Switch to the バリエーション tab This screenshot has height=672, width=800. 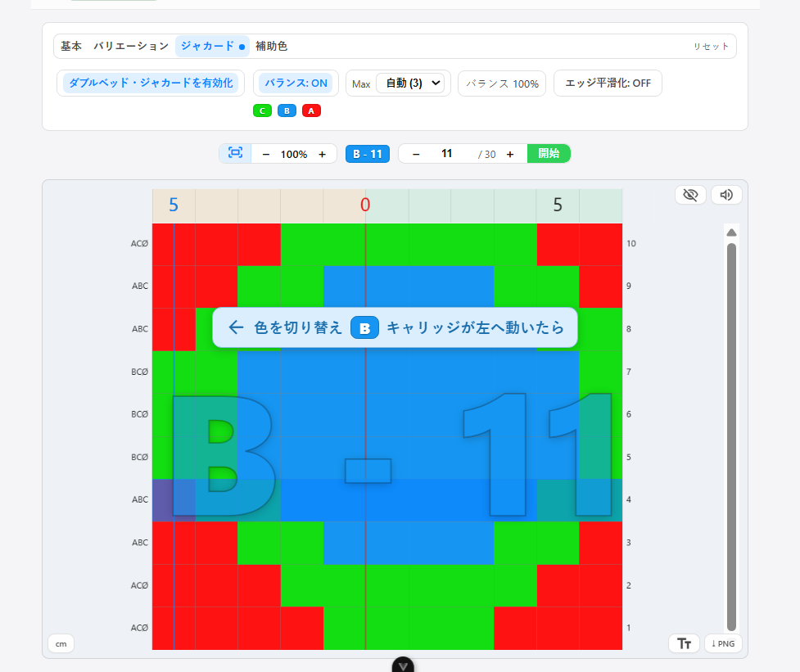pyautogui.click(x=131, y=46)
